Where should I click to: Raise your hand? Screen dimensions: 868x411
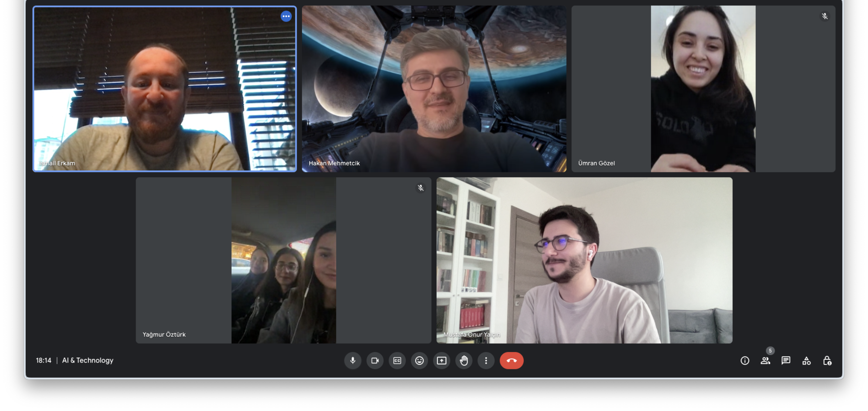coord(464,360)
